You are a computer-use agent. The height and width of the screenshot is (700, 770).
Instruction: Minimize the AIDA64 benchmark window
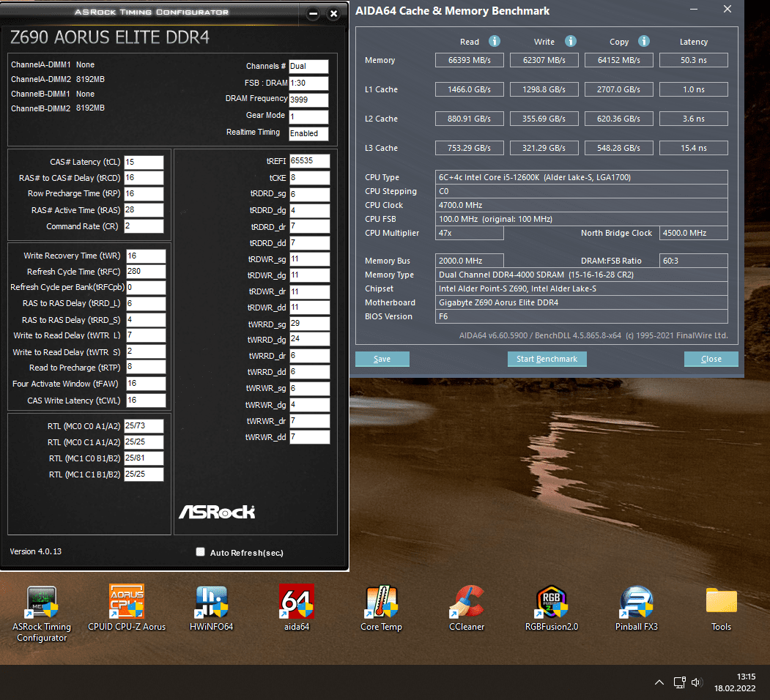click(x=693, y=9)
